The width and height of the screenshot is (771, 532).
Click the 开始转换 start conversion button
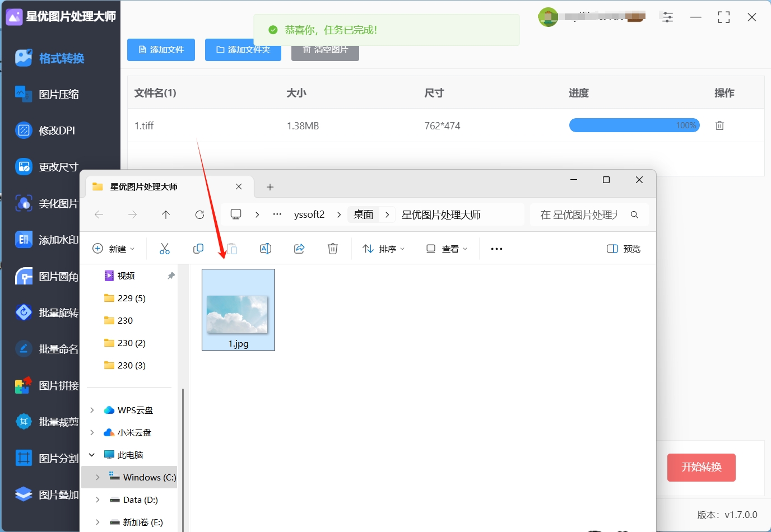(702, 467)
